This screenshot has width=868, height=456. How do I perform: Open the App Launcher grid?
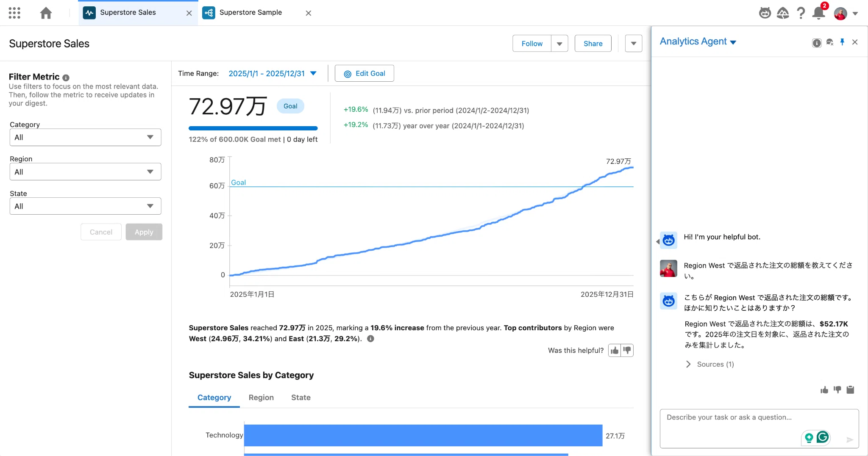pyautogui.click(x=14, y=13)
